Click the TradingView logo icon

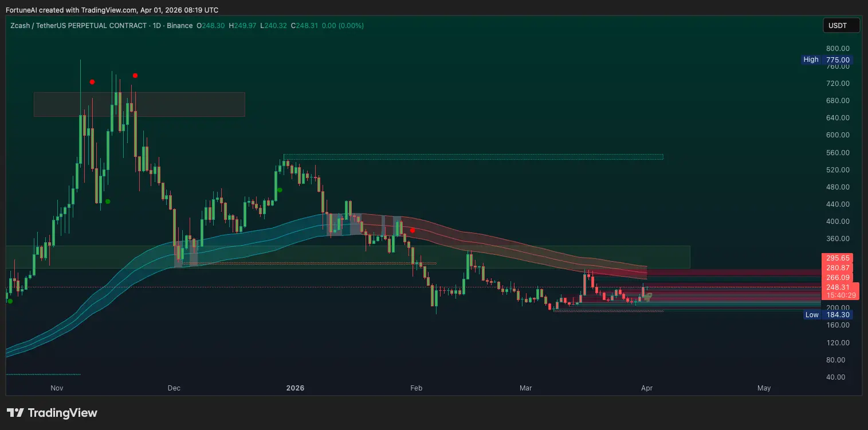click(x=15, y=413)
